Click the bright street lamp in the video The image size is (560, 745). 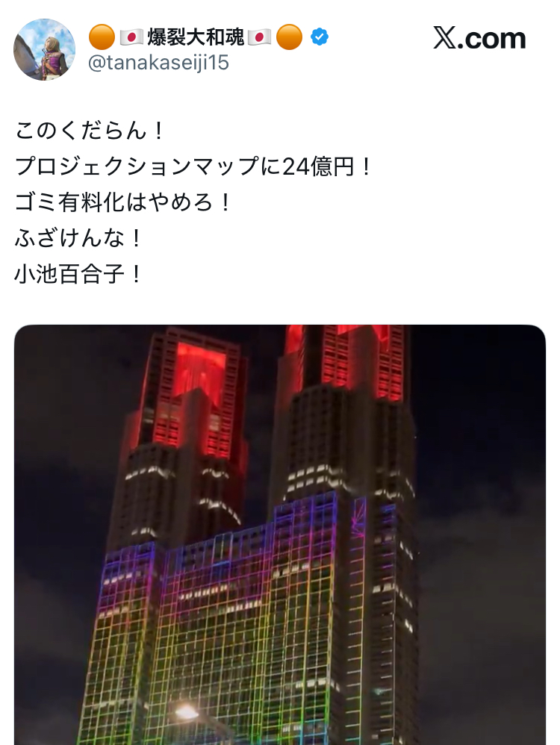point(186,711)
